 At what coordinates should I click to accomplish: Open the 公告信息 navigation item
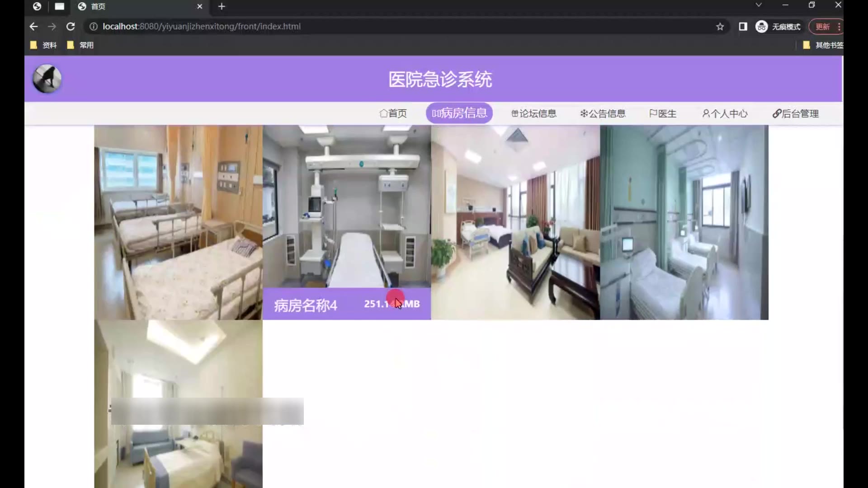pyautogui.click(x=603, y=113)
